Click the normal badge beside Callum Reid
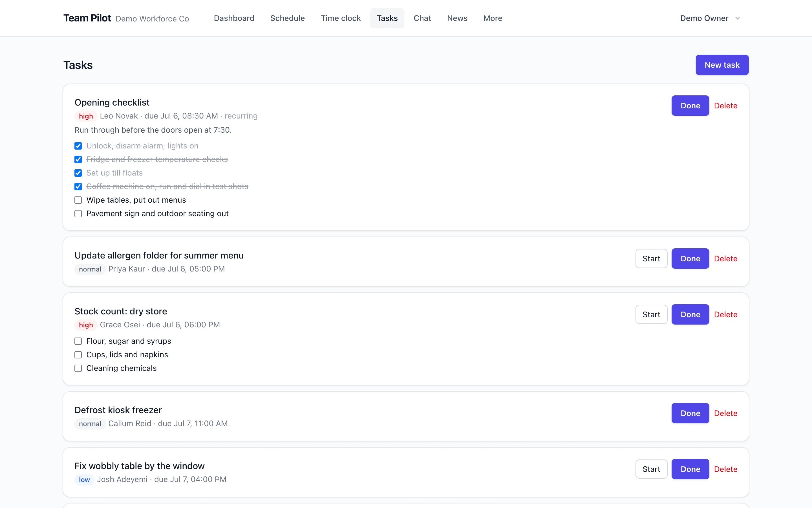 tap(90, 424)
